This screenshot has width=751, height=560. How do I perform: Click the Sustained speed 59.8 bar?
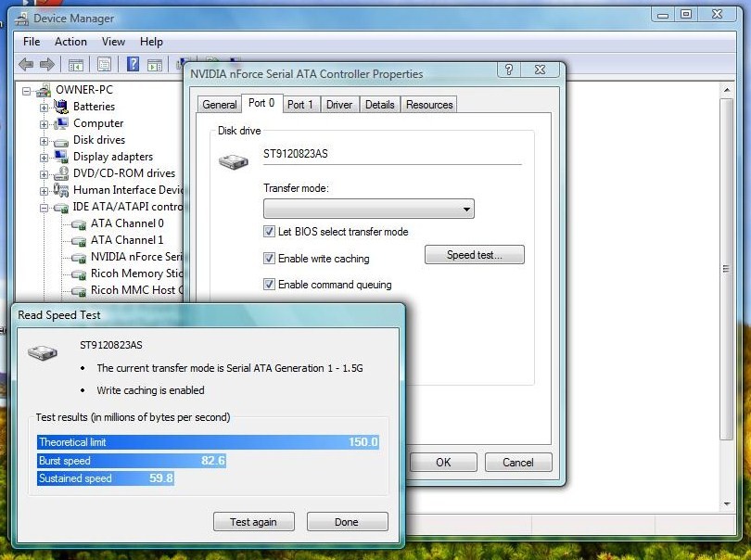click(x=106, y=478)
